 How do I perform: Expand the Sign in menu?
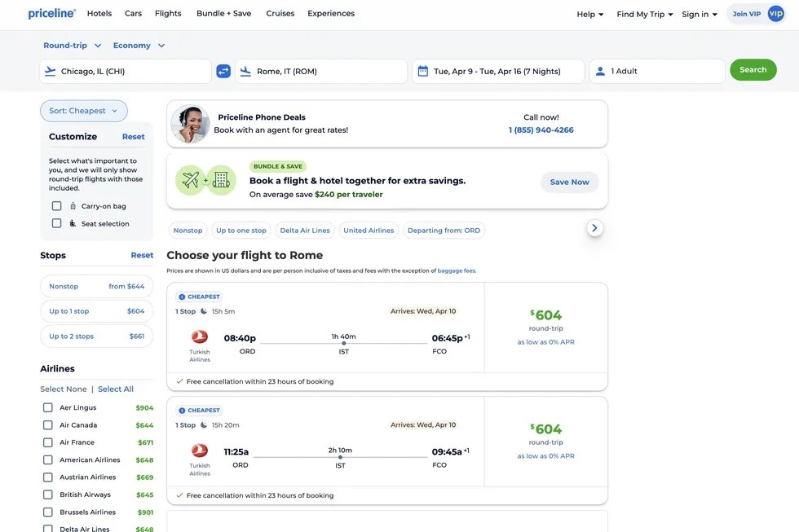pyautogui.click(x=700, y=14)
